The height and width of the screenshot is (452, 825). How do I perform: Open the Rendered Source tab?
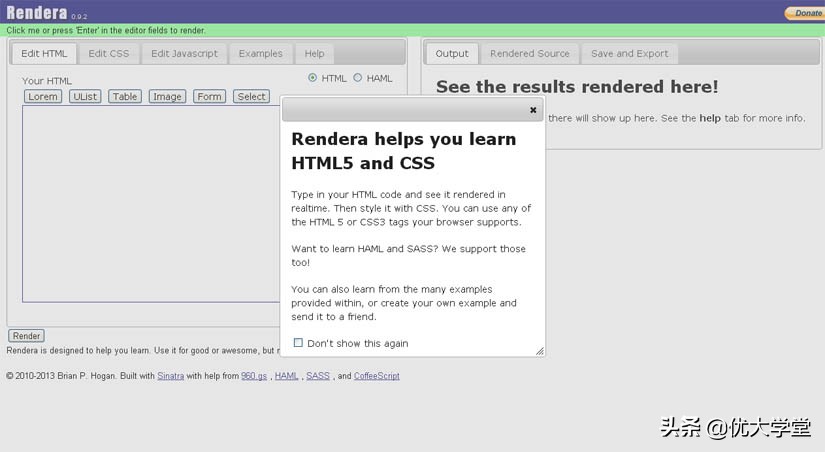tap(530, 54)
